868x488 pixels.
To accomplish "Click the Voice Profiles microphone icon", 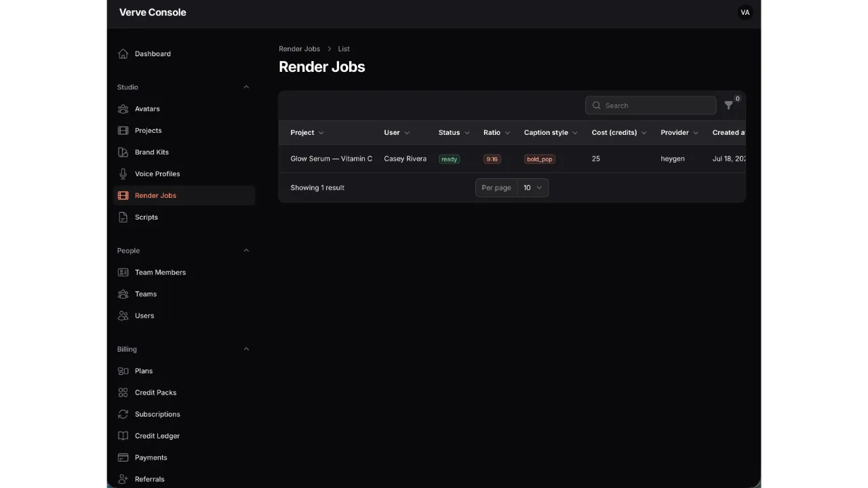I will [x=123, y=174].
